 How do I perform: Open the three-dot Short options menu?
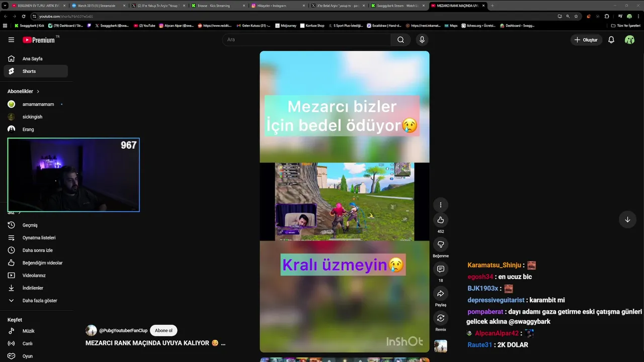click(x=441, y=205)
